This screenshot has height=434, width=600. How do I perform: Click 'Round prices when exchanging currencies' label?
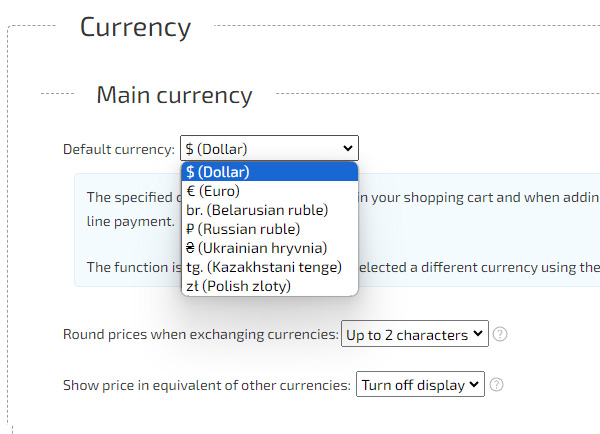[x=200, y=334]
